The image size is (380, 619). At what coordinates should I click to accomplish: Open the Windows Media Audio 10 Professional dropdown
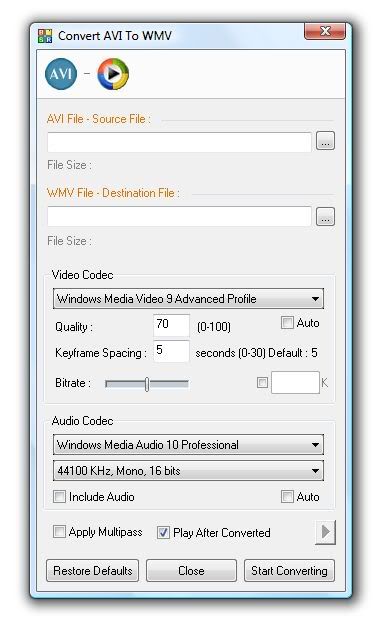(188, 445)
